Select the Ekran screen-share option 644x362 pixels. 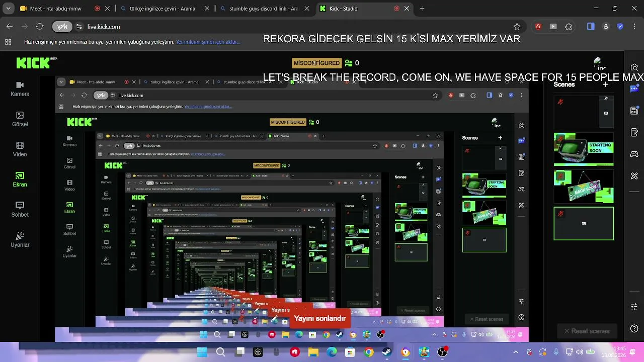pyautogui.click(x=20, y=179)
